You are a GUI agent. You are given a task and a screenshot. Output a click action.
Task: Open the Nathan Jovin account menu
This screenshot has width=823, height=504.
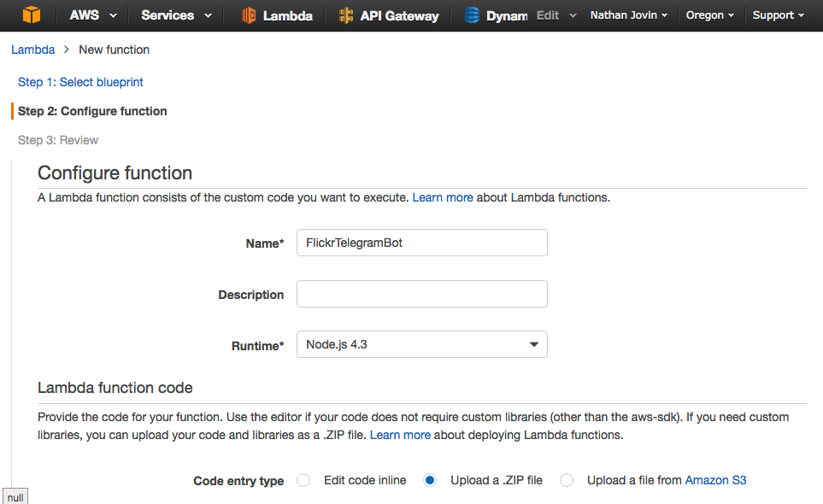(x=629, y=15)
